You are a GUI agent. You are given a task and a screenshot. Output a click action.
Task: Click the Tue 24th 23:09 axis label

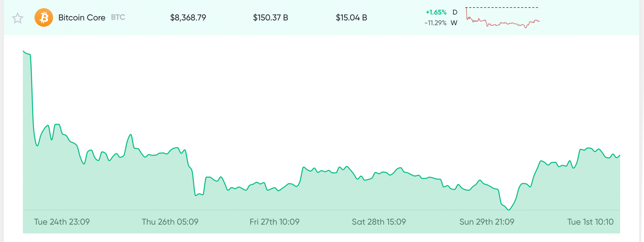point(62,222)
